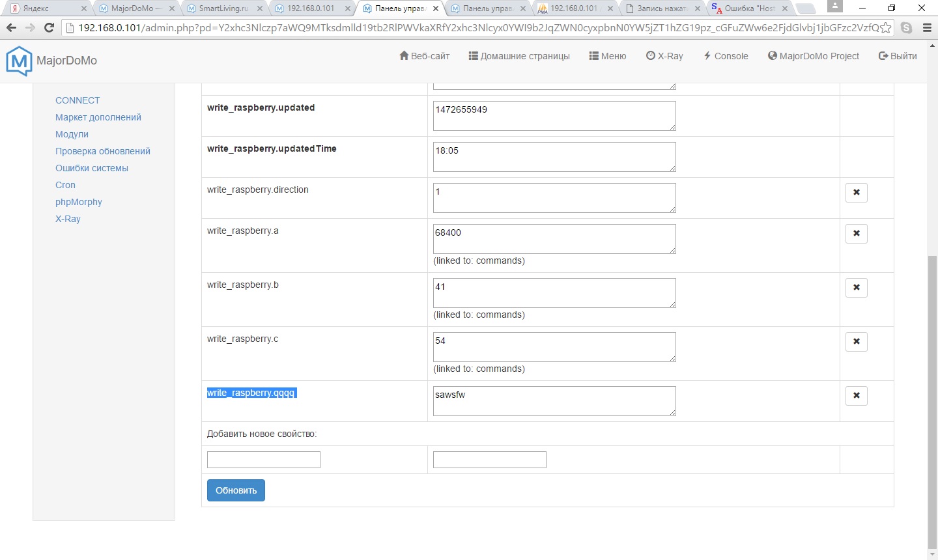Viewport: 938px width, 560px height.
Task: Open the Веб-сайт navigation item
Action: pyautogui.click(x=425, y=56)
